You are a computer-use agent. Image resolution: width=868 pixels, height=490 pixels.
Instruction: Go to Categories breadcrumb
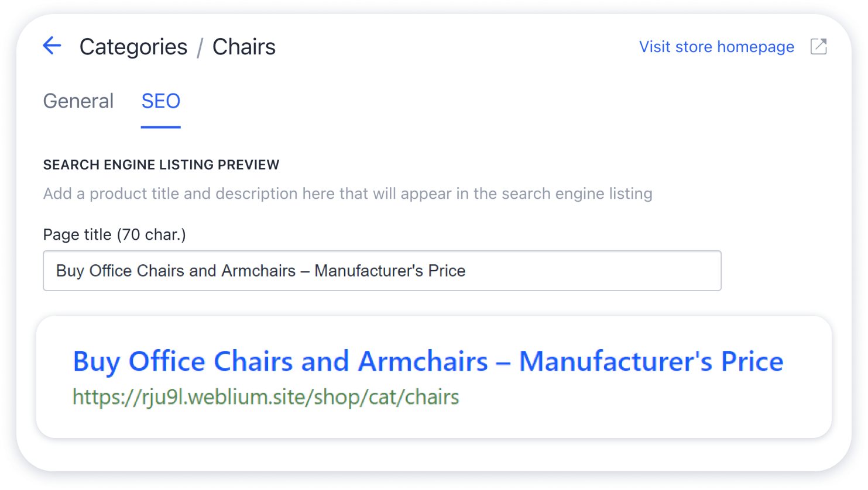click(x=133, y=47)
